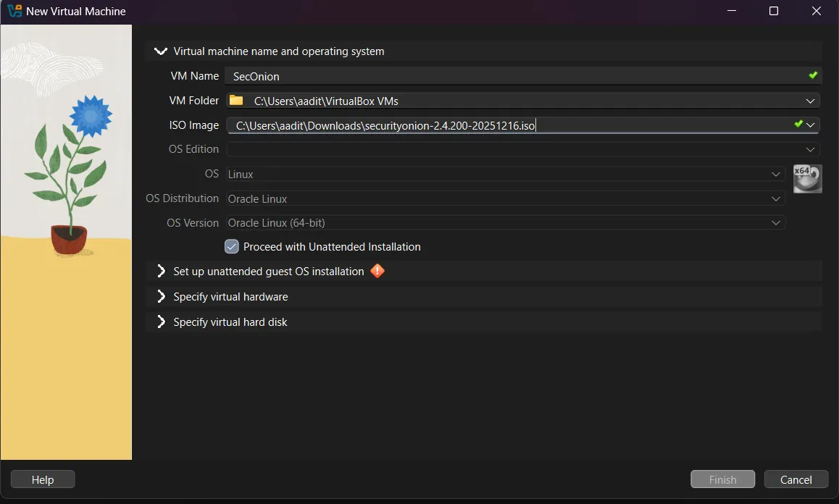This screenshot has width=839, height=504.
Task: Click the VM Folder label
Action: point(194,101)
